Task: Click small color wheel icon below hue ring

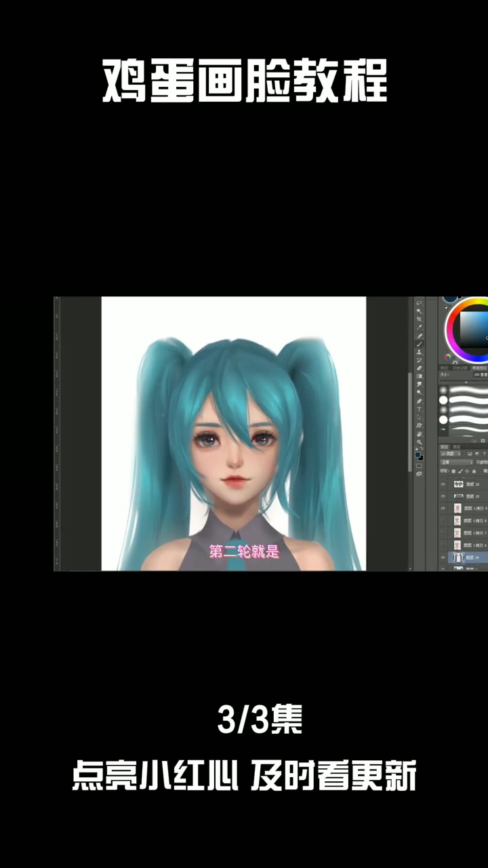Action: (x=448, y=357)
